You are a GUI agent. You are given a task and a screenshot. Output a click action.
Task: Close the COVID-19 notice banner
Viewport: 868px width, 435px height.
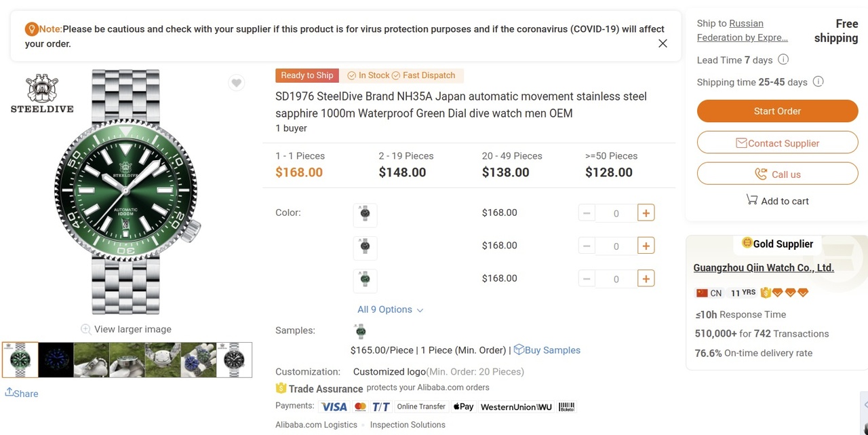pos(663,43)
